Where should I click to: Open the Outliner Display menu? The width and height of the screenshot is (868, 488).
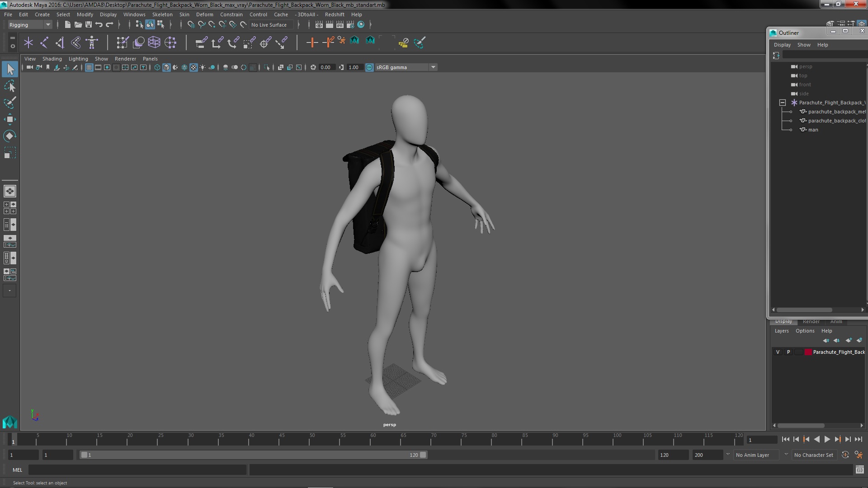click(x=782, y=45)
